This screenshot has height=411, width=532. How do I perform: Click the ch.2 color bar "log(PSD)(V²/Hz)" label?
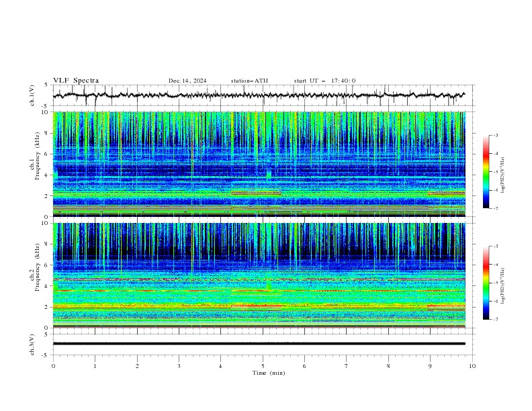pyautogui.click(x=503, y=286)
